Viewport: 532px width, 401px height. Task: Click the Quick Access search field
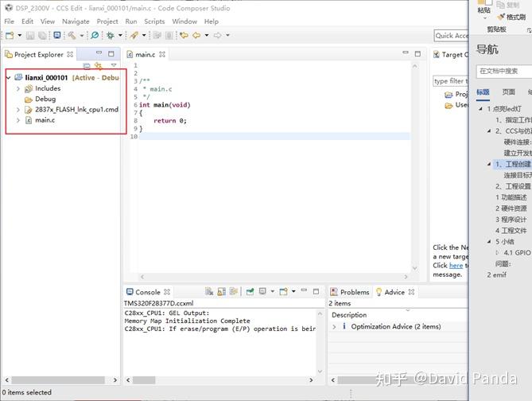[450, 35]
